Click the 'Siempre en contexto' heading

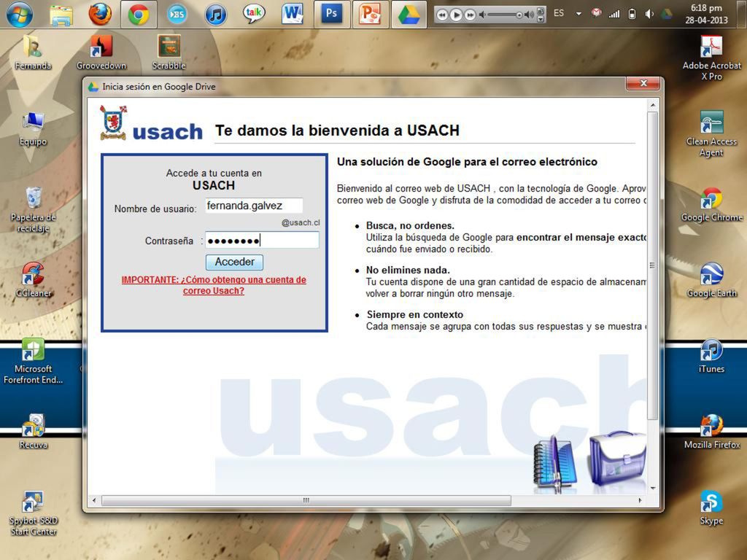pyautogui.click(x=415, y=315)
